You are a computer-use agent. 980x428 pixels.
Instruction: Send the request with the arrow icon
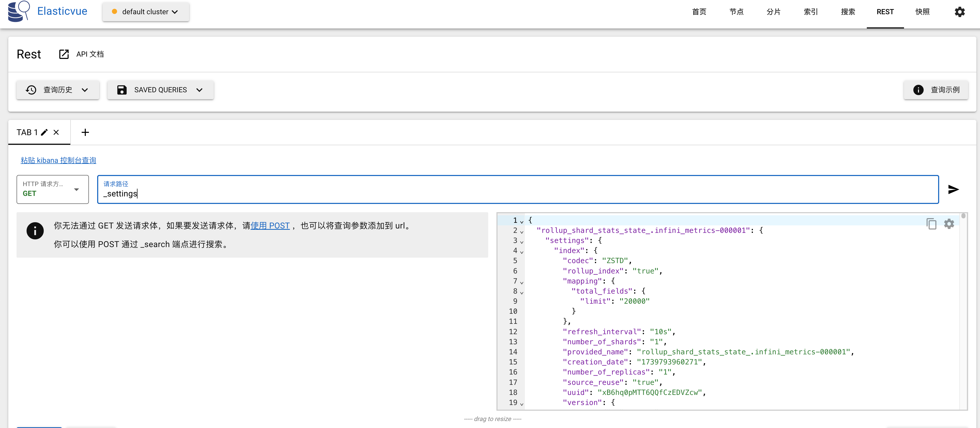953,189
